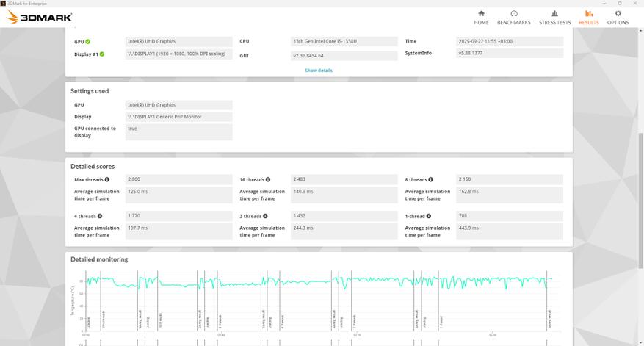Click the 140.9 ms simulation time value
Image resolution: width=644 pixels, height=346 pixels.
tap(344, 195)
